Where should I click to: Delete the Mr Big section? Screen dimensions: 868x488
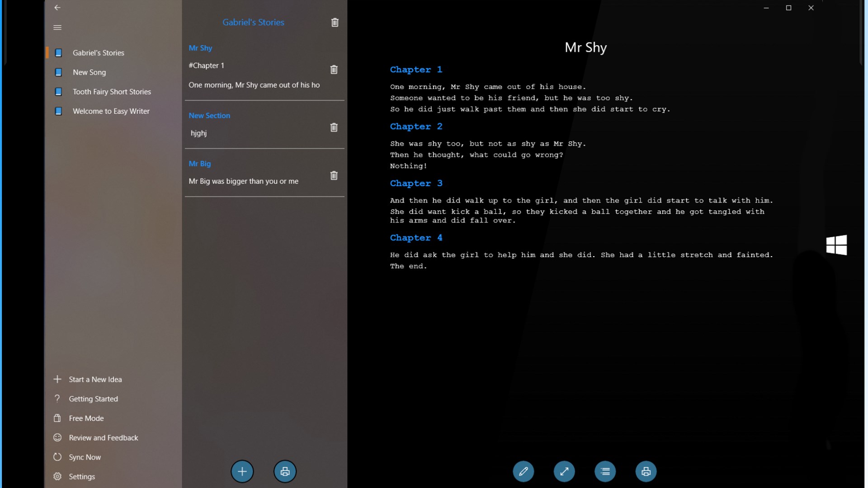[334, 176]
